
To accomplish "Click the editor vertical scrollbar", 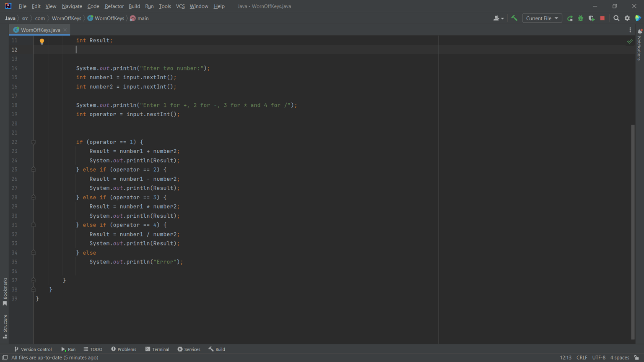I will point(633,232).
